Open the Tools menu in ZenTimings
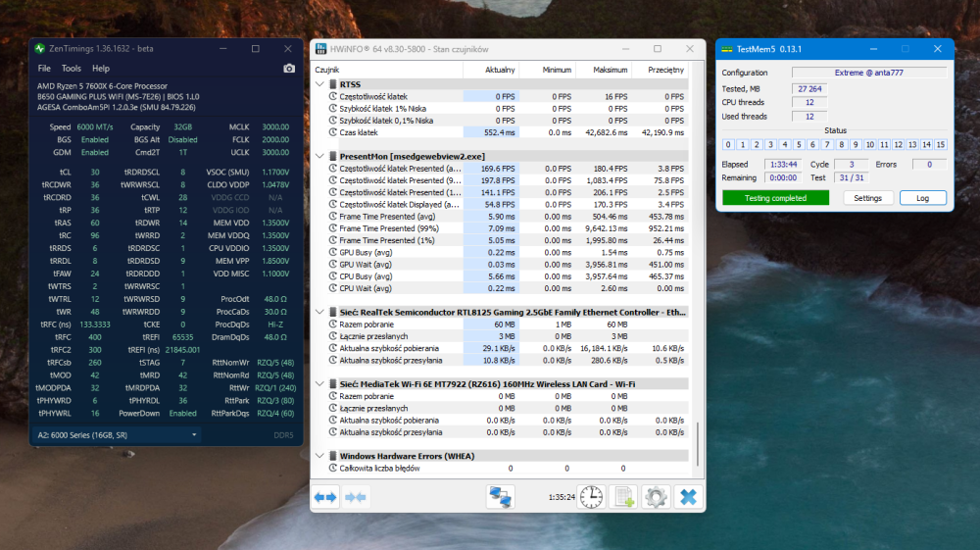 click(72, 69)
